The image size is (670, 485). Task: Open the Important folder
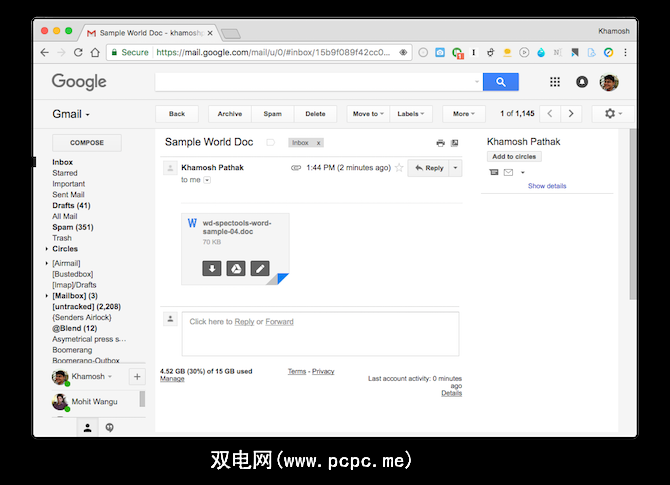pos(68,184)
